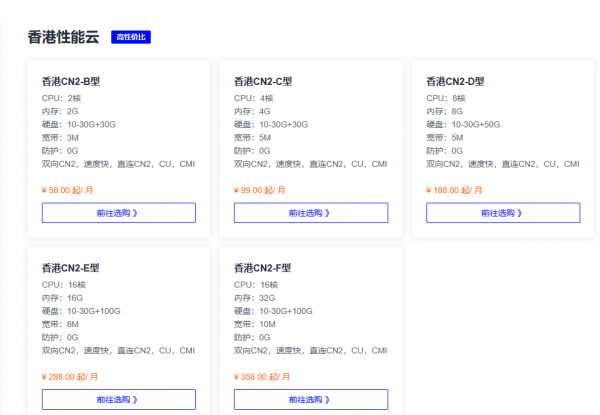600x415 pixels.
Task: Click 宽带: 5M in the D型 card
Action: pyautogui.click(x=445, y=138)
